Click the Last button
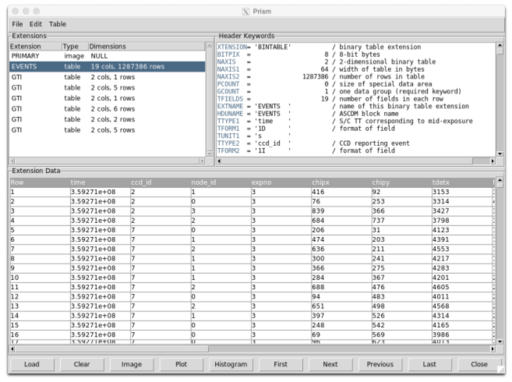Screen dimensions: 512x382 coord(429,364)
